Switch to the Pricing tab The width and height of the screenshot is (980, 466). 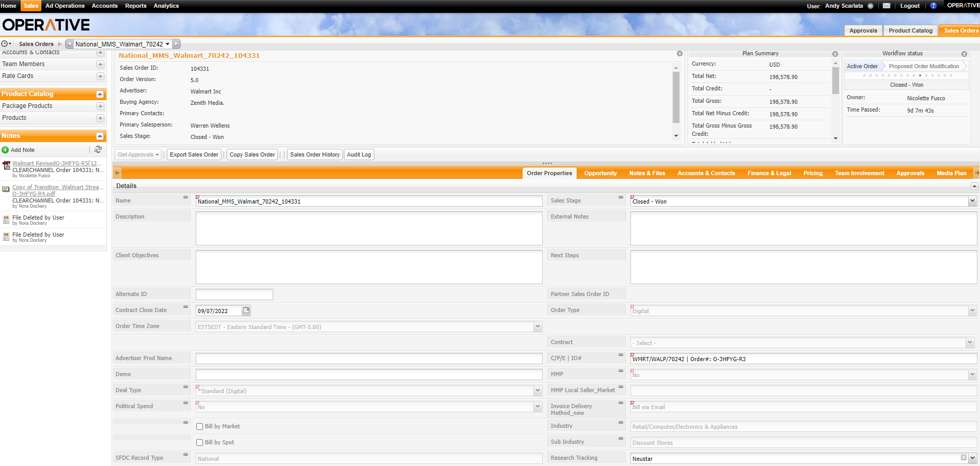point(813,173)
